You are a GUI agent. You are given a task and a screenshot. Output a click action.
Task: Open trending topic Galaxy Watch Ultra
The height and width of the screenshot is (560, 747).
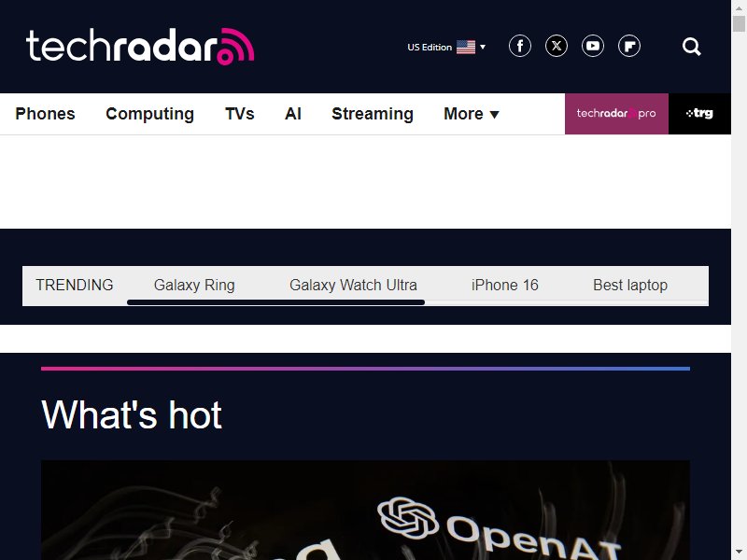tap(353, 285)
